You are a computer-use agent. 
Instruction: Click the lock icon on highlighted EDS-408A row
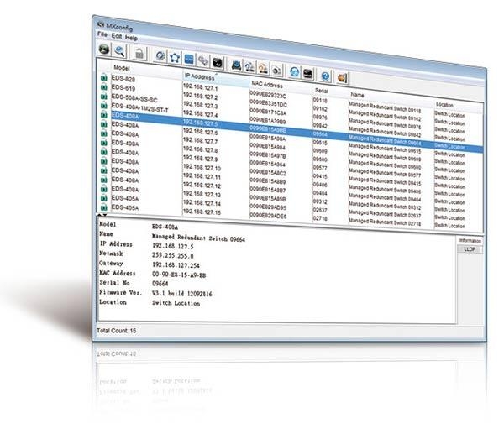103,114
